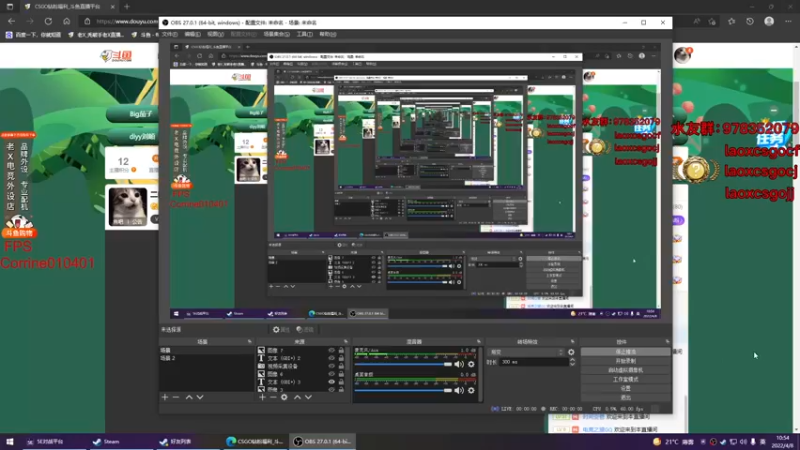Screen dimensions: 800x450
Task: Undock the Scenes panel via header icon
Action: 249,341
